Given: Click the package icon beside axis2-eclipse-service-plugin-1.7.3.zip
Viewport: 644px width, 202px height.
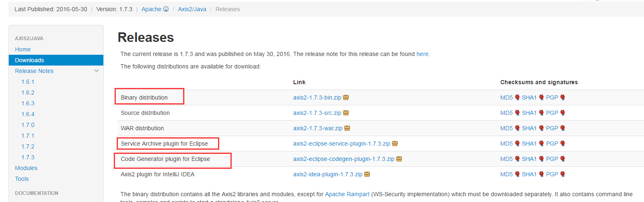Looking at the screenshot, I should [395, 144].
